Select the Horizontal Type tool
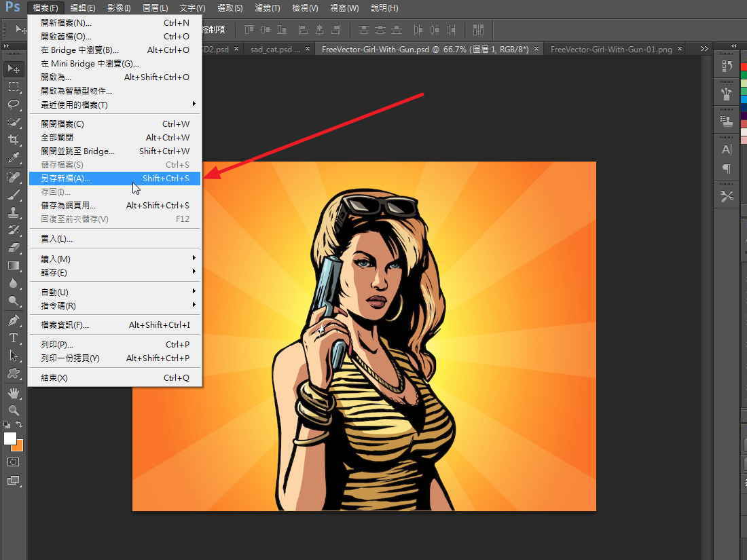Screen dimensions: 747x560 tap(14, 338)
